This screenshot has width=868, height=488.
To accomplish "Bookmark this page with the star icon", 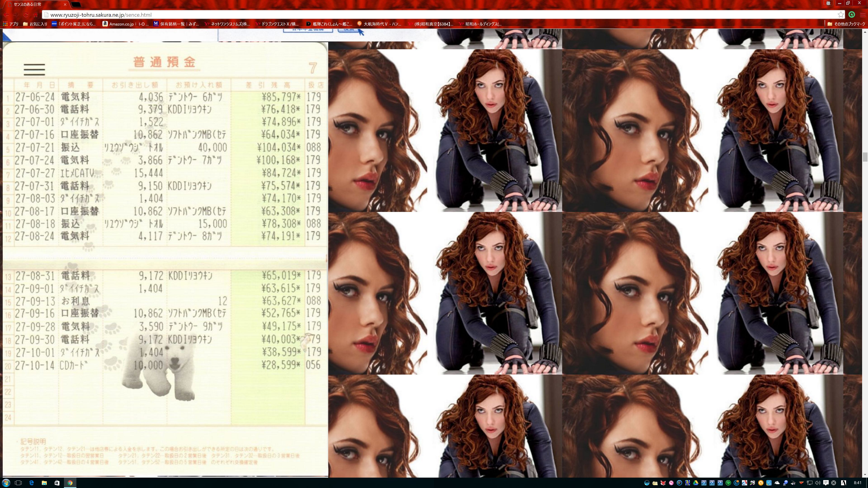I will pyautogui.click(x=841, y=14).
